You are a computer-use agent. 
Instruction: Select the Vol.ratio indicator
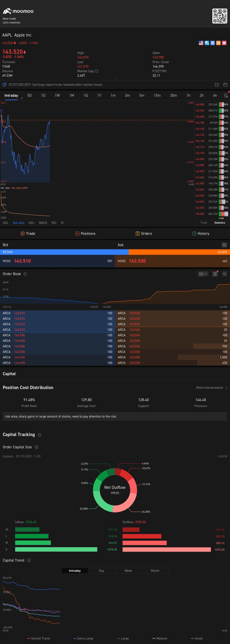(x=19, y=223)
